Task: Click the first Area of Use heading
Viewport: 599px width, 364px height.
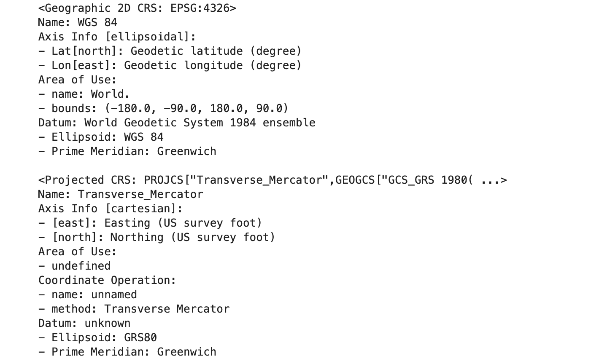Action: (x=78, y=80)
